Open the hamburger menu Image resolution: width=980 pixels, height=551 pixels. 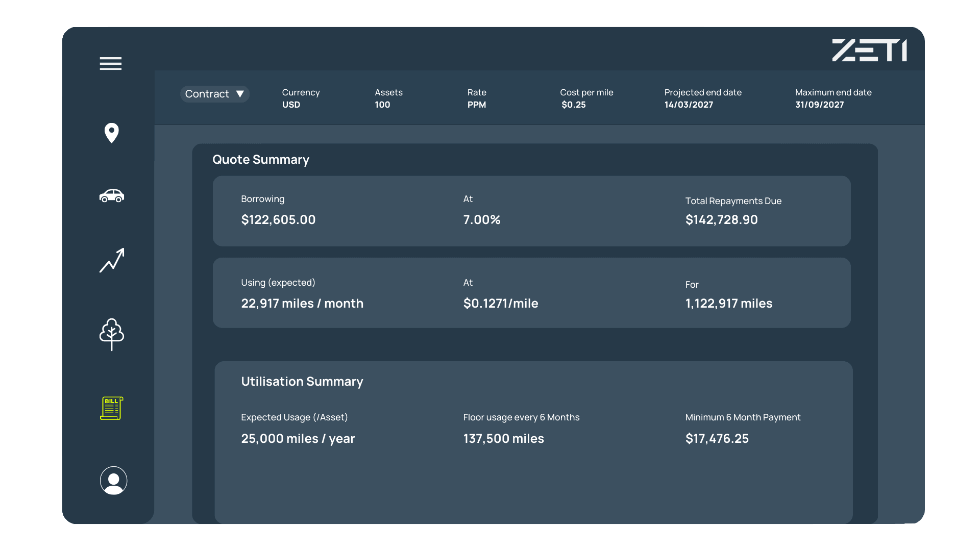[110, 64]
